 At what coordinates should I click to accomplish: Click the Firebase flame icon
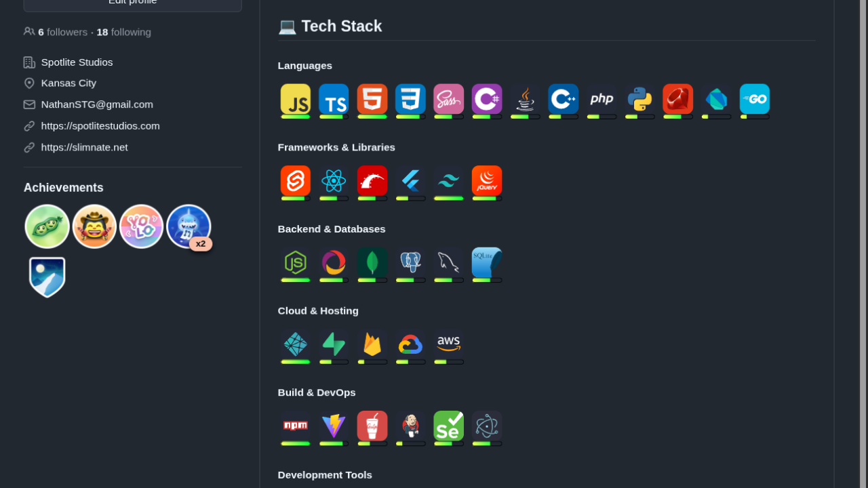(372, 344)
